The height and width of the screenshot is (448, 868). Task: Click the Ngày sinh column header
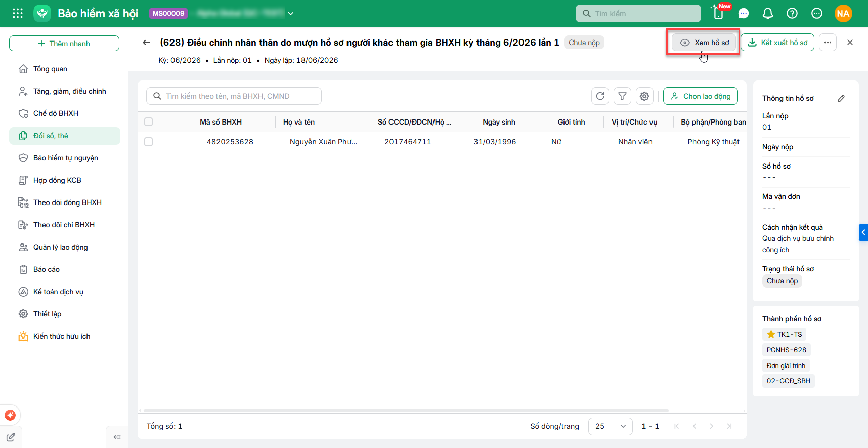(499, 122)
